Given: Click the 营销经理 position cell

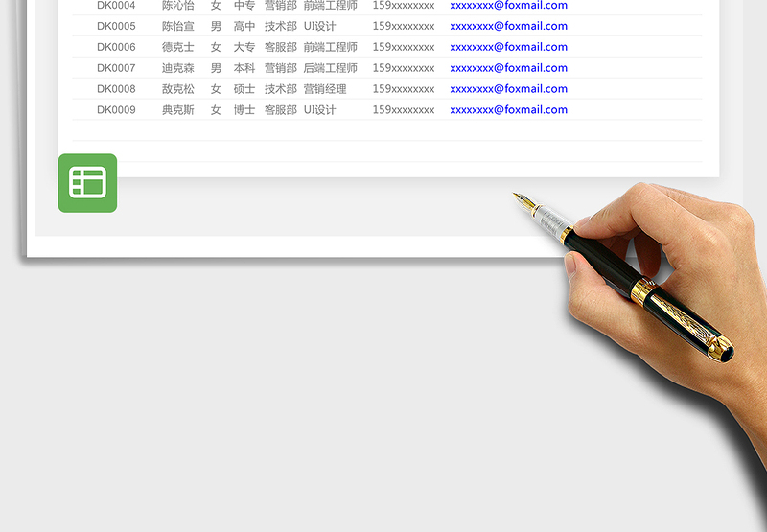Looking at the screenshot, I should click(325, 89).
